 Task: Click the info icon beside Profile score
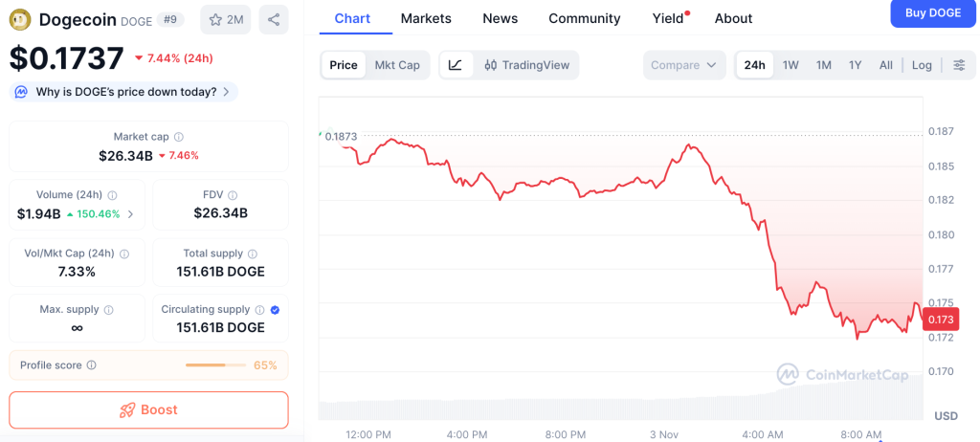[x=91, y=365]
